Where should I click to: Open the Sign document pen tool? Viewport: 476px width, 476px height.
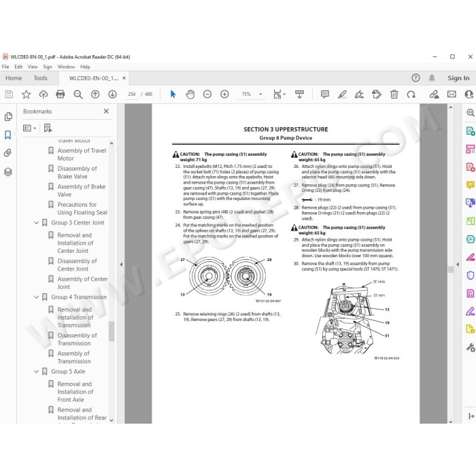[x=360, y=95]
